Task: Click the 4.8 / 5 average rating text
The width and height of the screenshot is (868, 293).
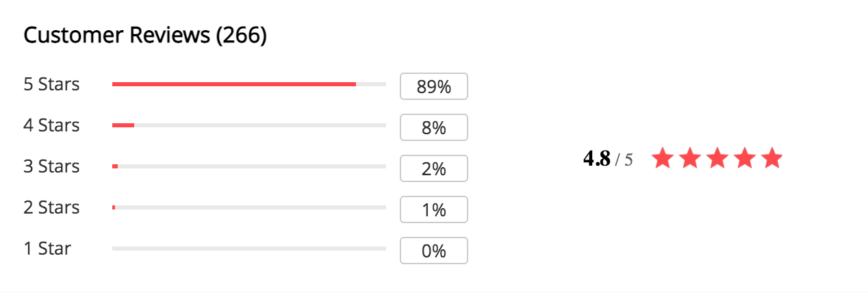Action: [x=608, y=160]
